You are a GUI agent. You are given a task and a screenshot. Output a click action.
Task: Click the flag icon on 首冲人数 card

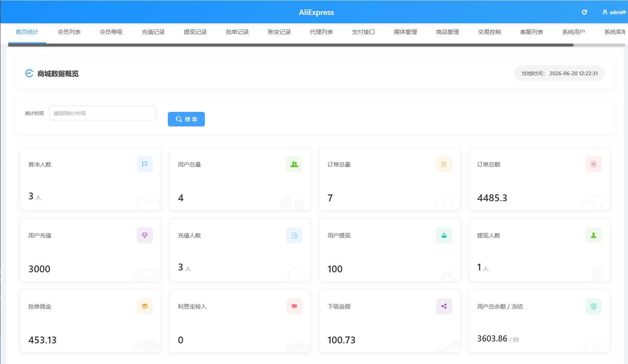click(x=145, y=164)
